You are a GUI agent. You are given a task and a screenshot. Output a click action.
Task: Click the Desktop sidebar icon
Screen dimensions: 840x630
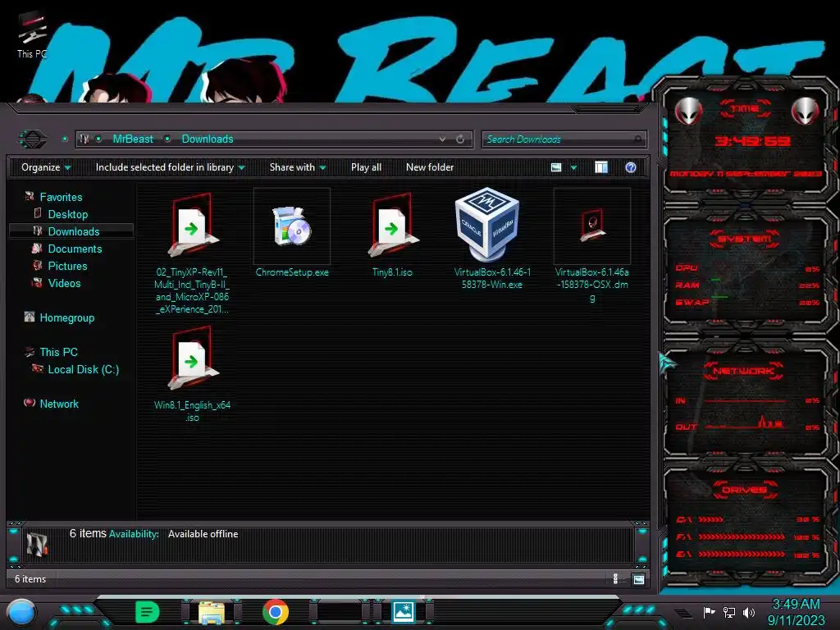[x=38, y=213]
